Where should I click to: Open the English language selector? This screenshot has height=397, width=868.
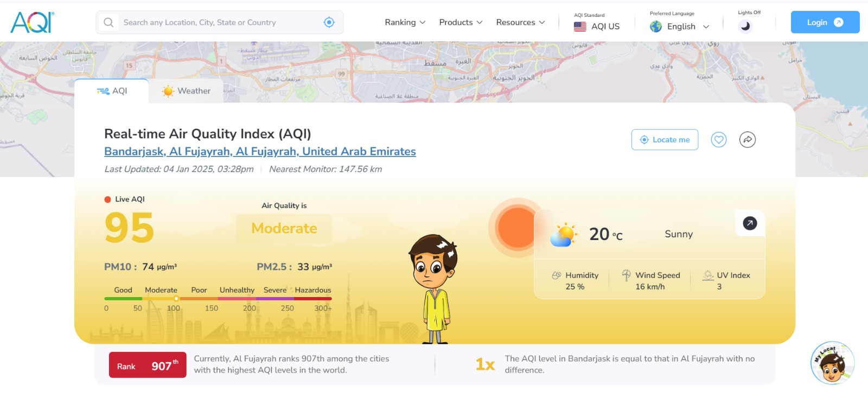680,26
